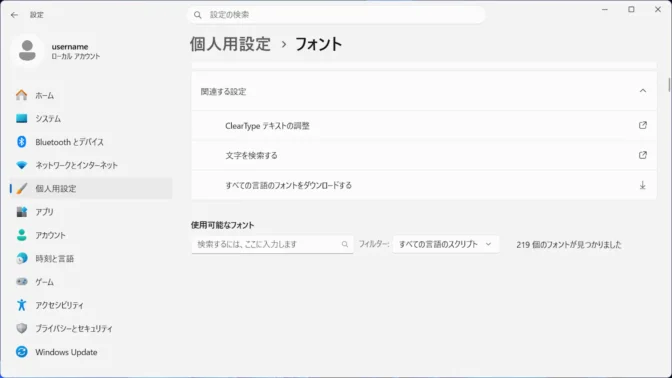
Task: Click the 219 個のフォントが見つかりました text
Action: [x=569, y=245]
